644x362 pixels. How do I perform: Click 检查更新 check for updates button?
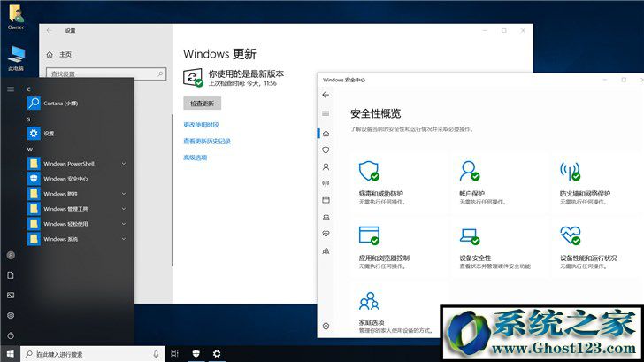tap(202, 104)
